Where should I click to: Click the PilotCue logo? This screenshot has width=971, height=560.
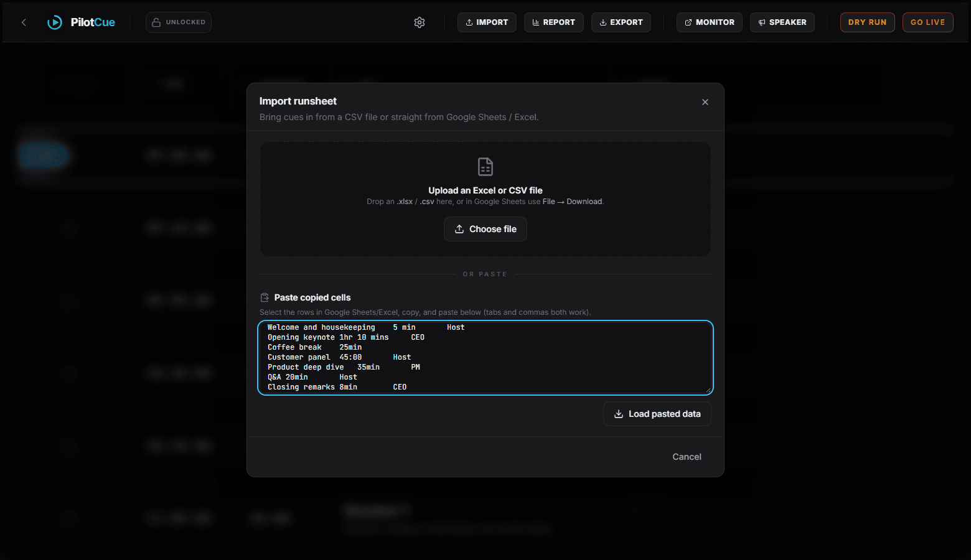[82, 22]
